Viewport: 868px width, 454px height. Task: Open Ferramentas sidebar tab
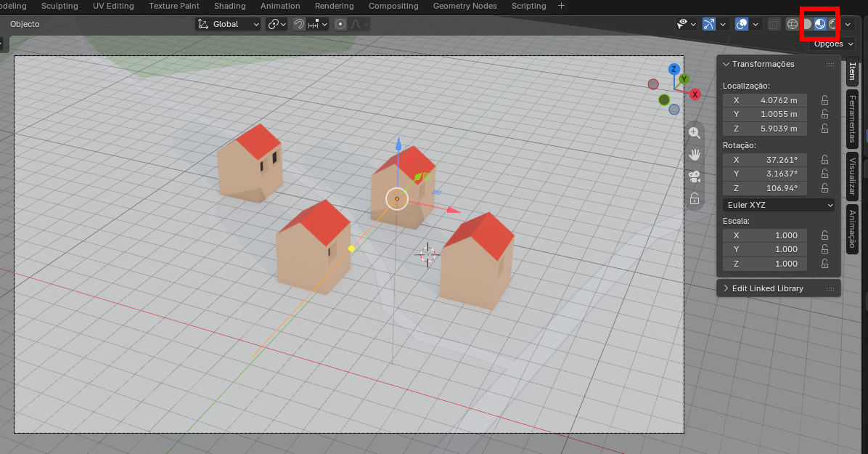pyautogui.click(x=853, y=119)
